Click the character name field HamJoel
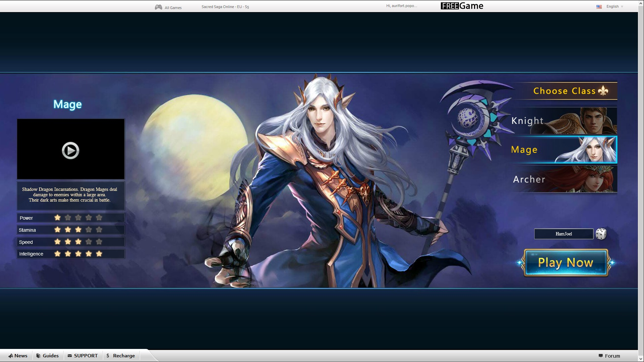 click(564, 234)
